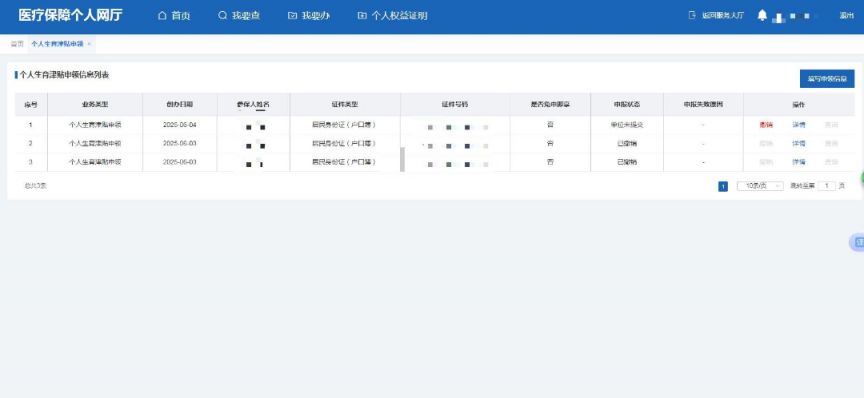Click the 个人生育津贴申领信息列表 heading
864x398 pixels.
(x=64, y=75)
